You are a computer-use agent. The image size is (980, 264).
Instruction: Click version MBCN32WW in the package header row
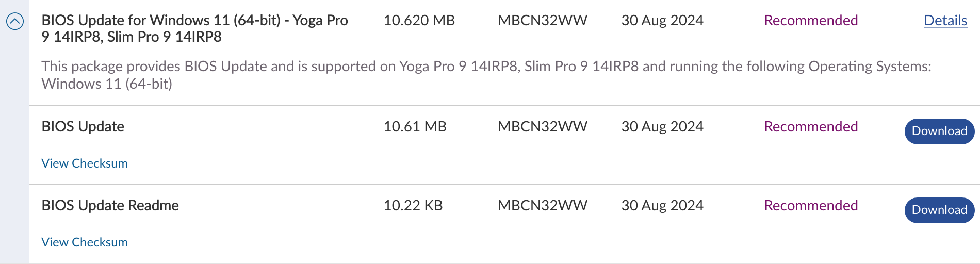click(542, 21)
